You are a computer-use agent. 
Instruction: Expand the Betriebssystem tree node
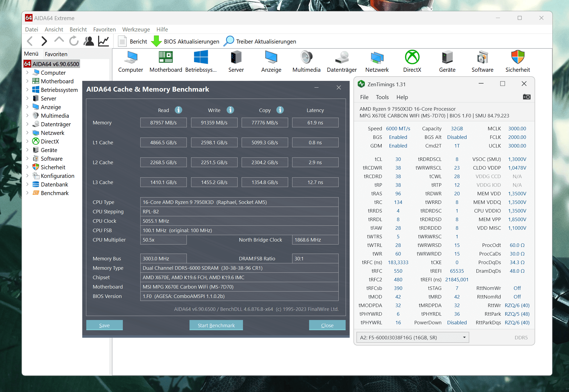(x=27, y=90)
